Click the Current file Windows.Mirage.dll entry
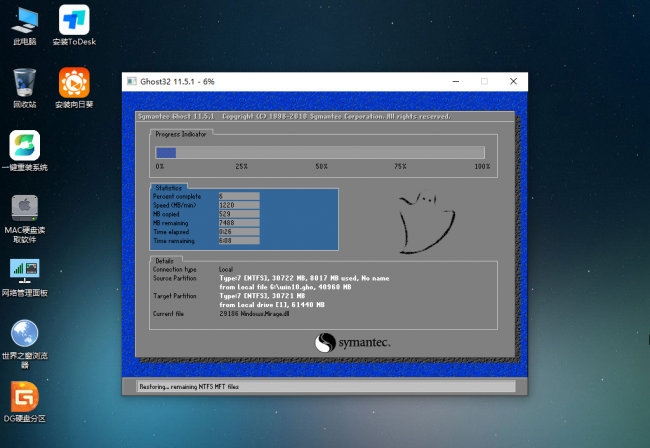 [x=254, y=314]
